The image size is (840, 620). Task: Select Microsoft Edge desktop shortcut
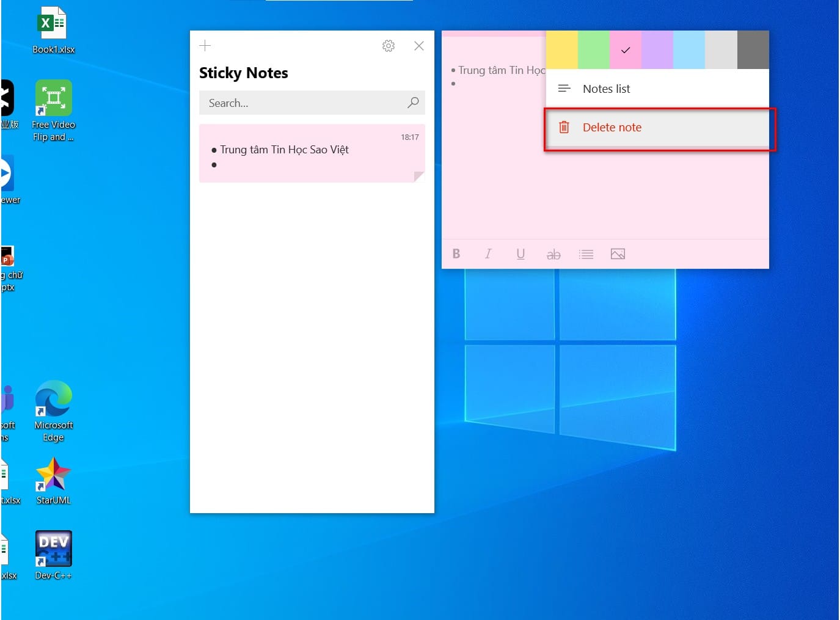click(x=54, y=411)
